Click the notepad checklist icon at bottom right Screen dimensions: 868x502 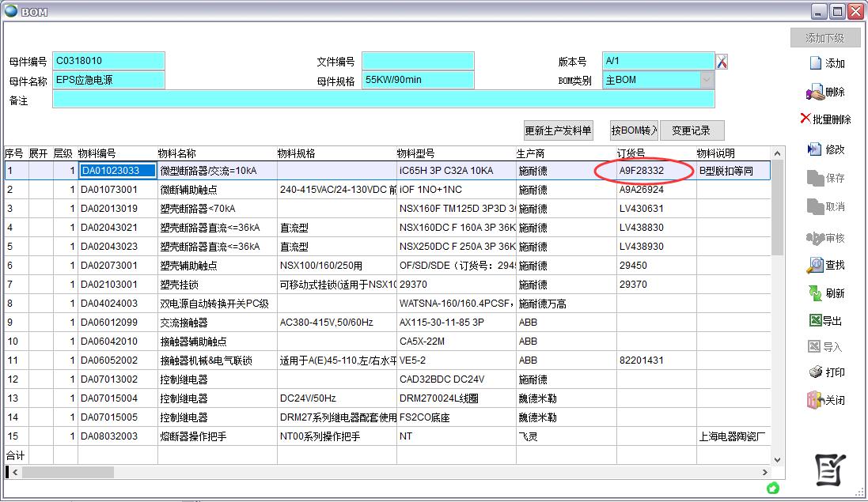(830, 470)
